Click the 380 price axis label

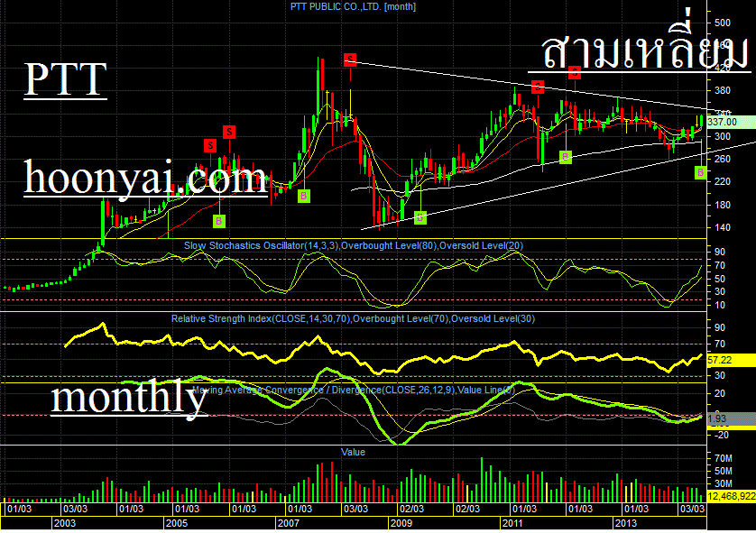pos(723,90)
